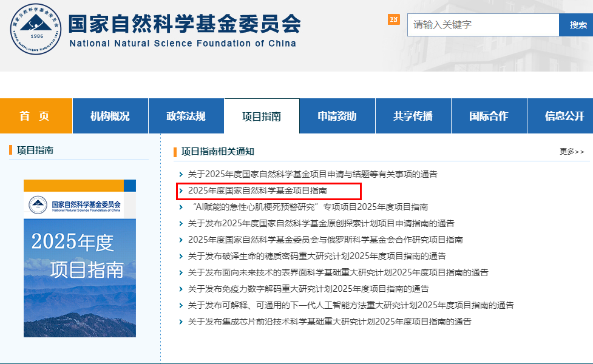The height and width of the screenshot is (364, 593).
Task: Click the arrow bullet before 俄罗斯科学基金会 item
Action: (181, 240)
